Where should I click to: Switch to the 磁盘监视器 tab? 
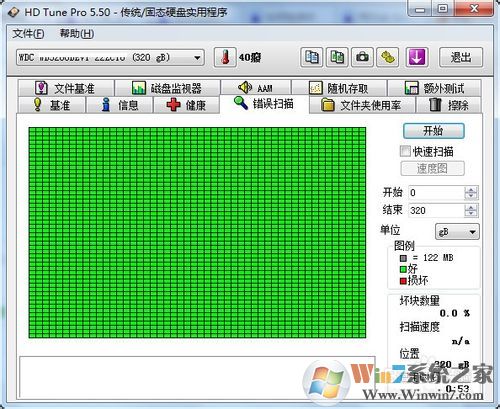point(167,88)
